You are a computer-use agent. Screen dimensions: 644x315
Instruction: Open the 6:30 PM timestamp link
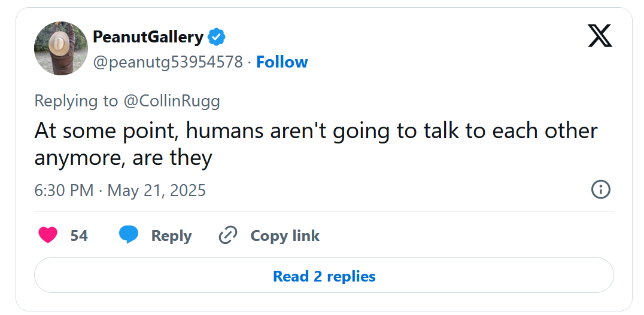pos(64,191)
